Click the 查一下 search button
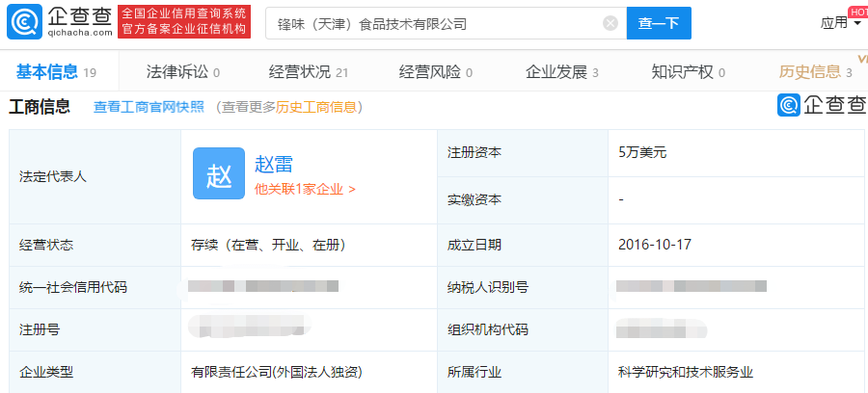The image size is (868, 393). (659, 23)
